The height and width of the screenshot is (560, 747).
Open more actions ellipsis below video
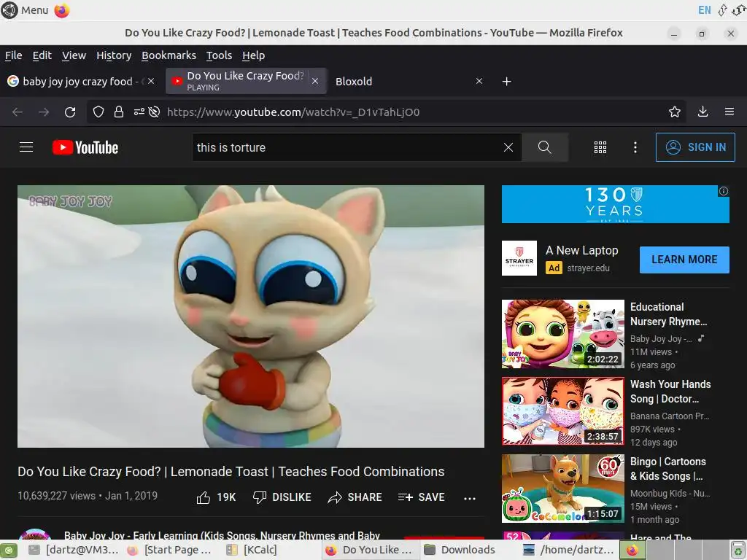470,498
